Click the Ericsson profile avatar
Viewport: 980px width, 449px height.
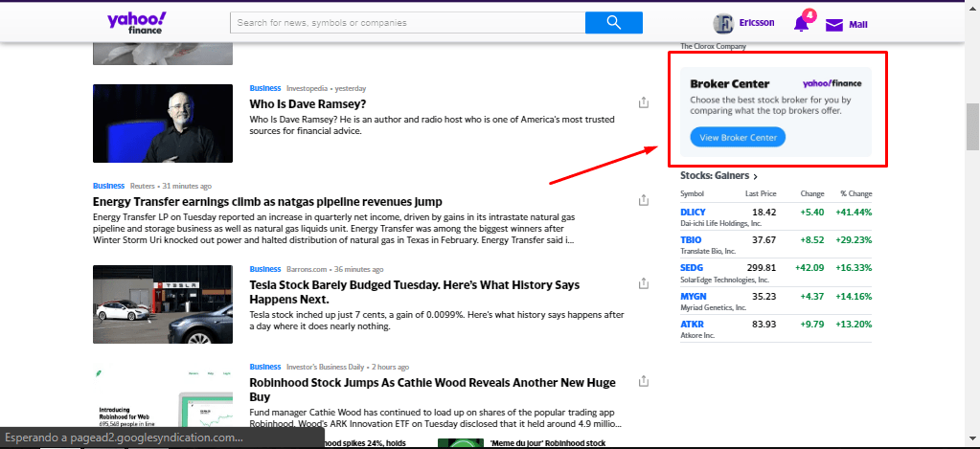click(723, 24)
